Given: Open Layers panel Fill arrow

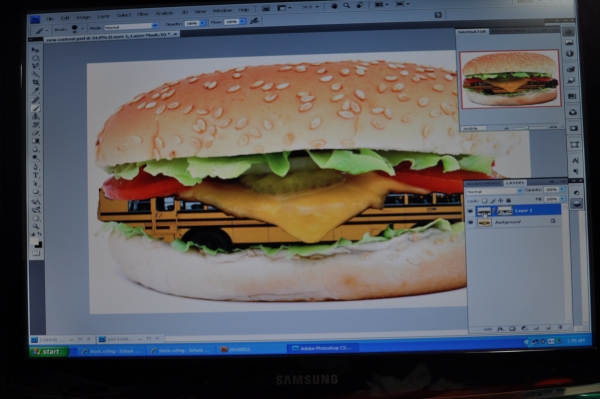Looking at the screenshot, I should [x=562, y=199].
